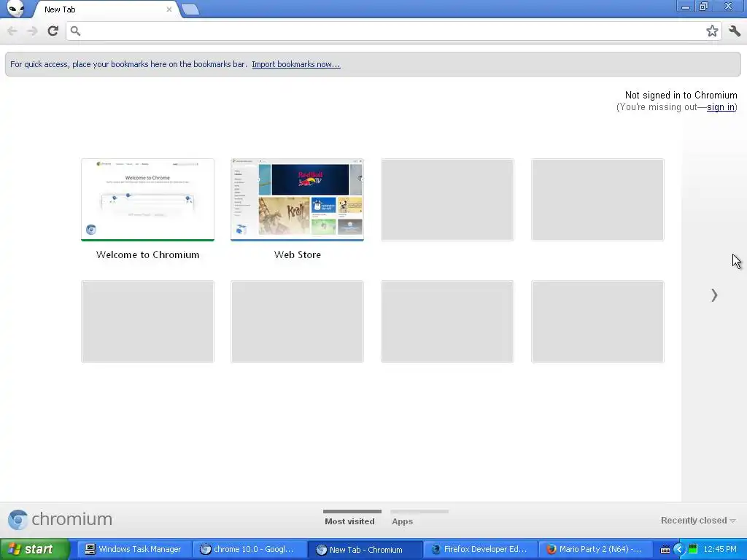
Task: Open the Web Store thumbnail
Action: (x=298, y=200)
